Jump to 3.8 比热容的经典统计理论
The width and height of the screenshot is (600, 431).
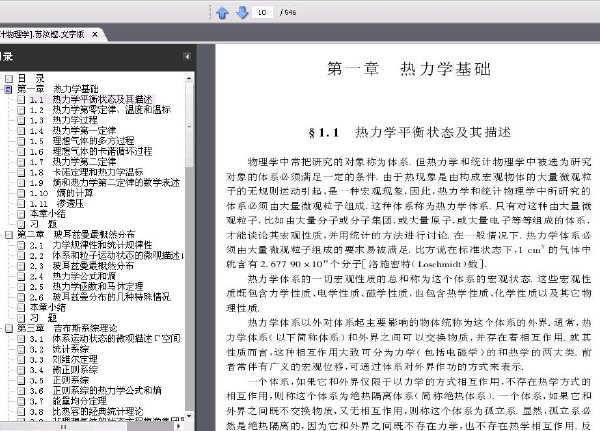click(86, 411)
